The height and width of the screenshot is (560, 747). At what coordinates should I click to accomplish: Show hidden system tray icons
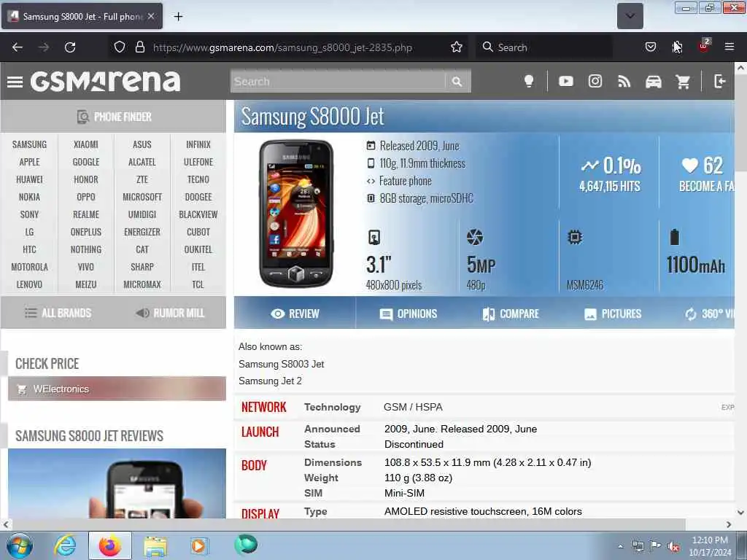[620, 546]
